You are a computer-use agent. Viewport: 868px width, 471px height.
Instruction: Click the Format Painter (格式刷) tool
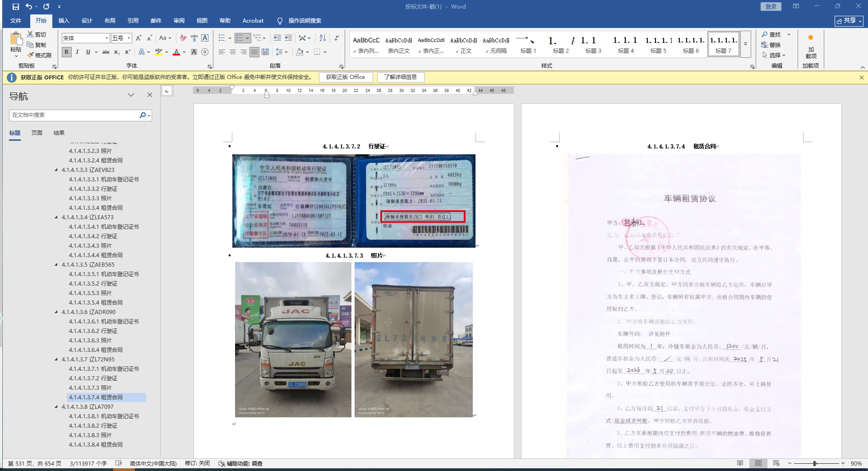[x=39, y=55]
